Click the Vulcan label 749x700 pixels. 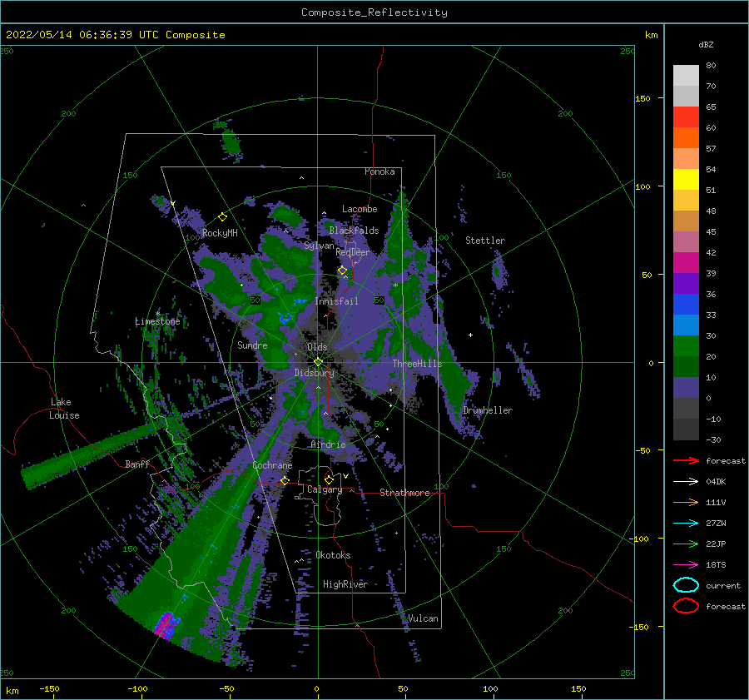pos(423,618)
